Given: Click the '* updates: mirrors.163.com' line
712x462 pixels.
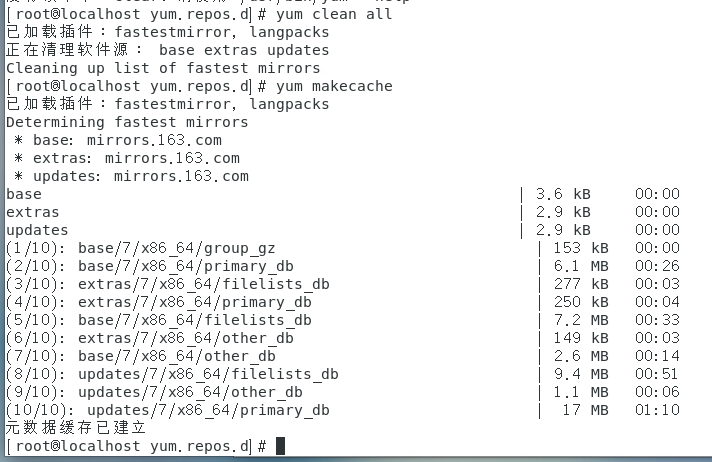Looking at the screenshot, I should (x=131, y=176).
